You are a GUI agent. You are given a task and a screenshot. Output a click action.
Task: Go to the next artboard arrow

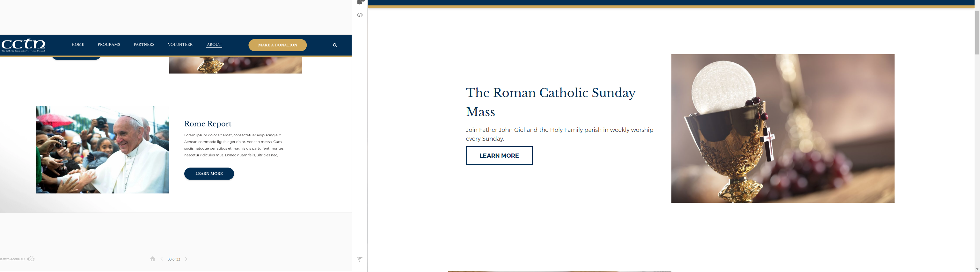pyautogui.click(x=186, y=259)
